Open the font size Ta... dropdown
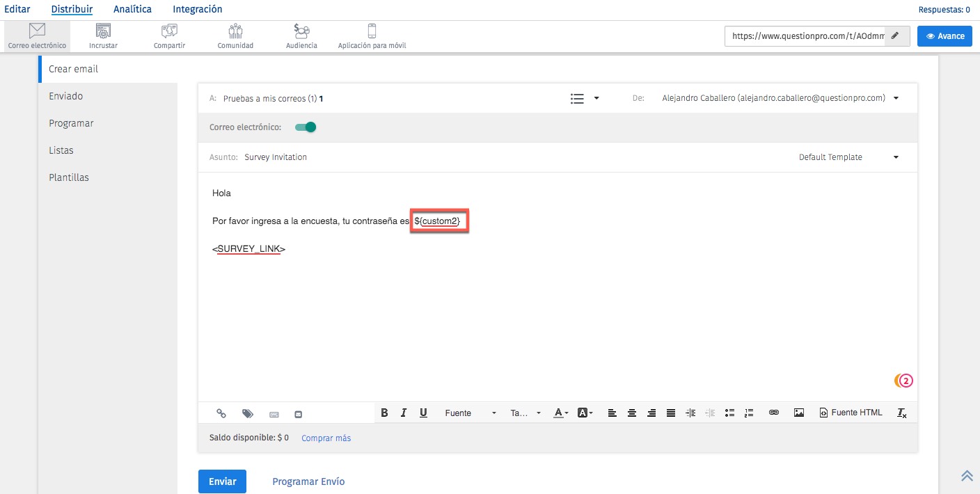This screenshot has height=494, width=980. point(525,413)
